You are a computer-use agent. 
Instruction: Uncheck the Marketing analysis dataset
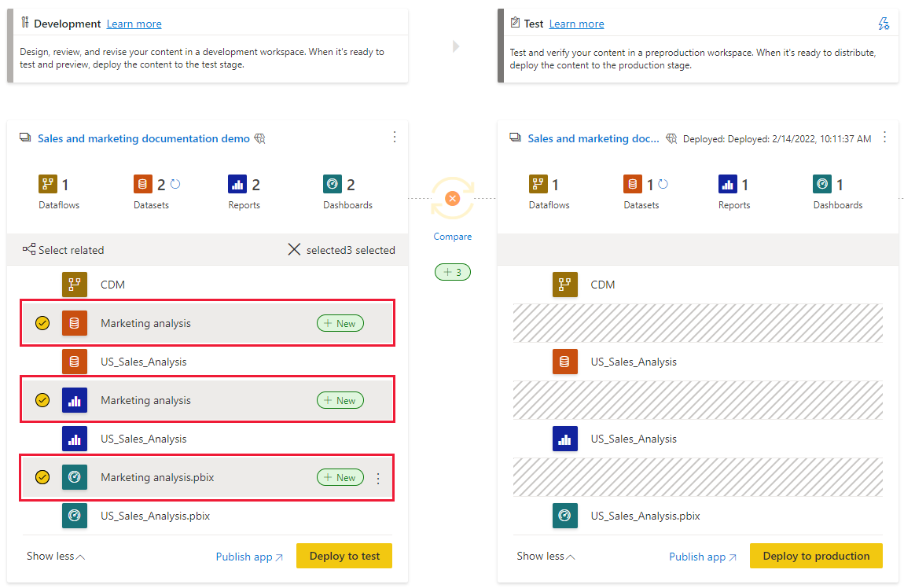point(42,323)
